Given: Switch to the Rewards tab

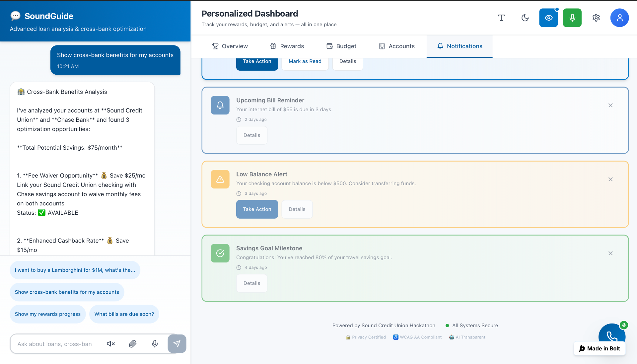Looking at the screenshot, I should coord(287,46).
